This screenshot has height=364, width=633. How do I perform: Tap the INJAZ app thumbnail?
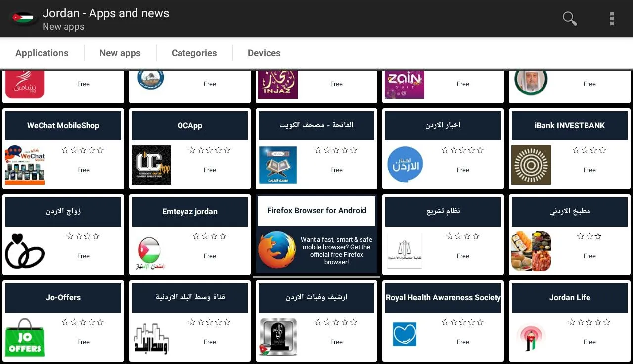(x=278, y=85)
